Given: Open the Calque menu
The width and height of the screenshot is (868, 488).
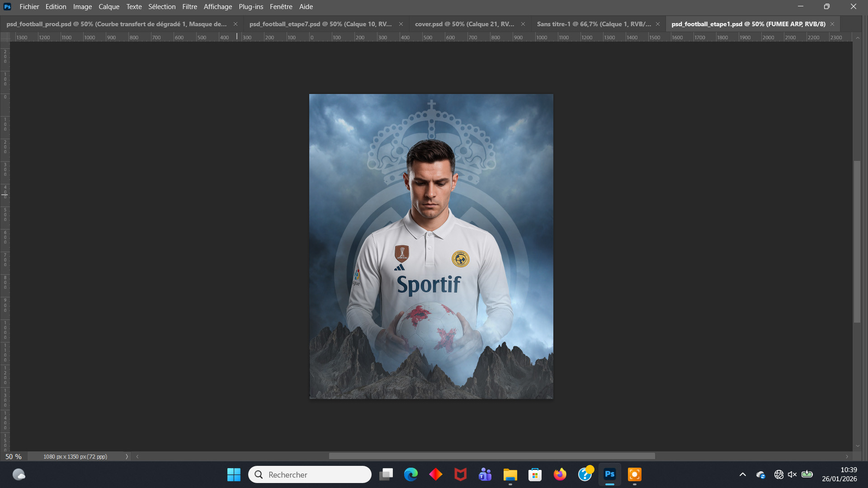Looking at the screenshot, I should [x=109, y=6].
